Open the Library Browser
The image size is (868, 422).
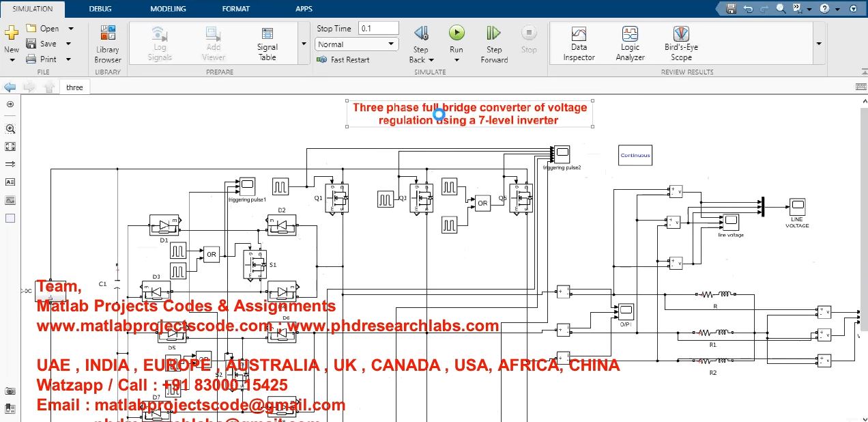tap(108, 44)
